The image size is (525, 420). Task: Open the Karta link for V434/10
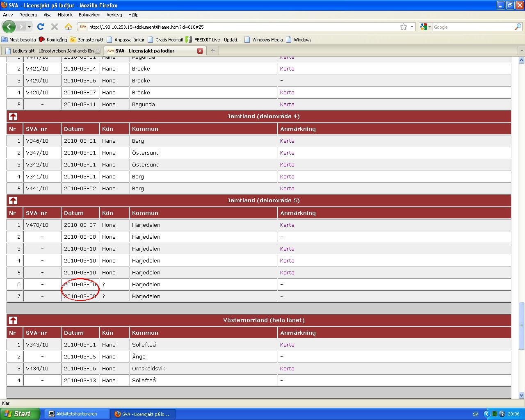287,369
